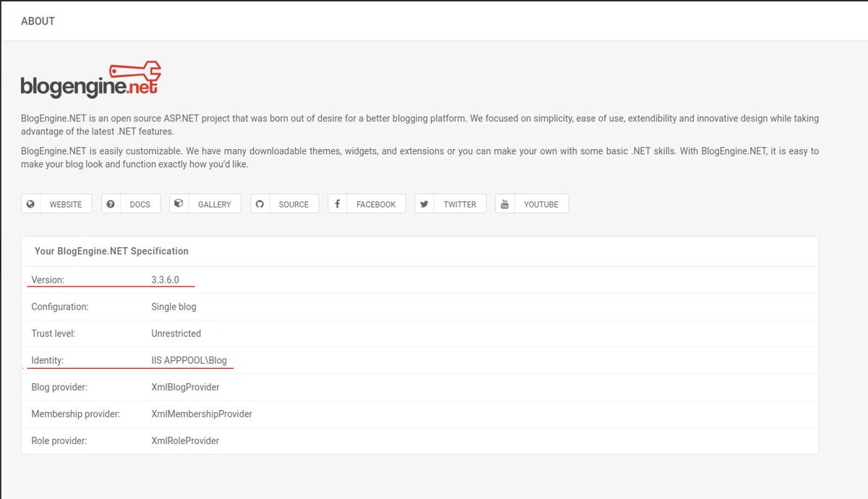
Task: Click the Twitter bird icon
Action: pos(425,204)
